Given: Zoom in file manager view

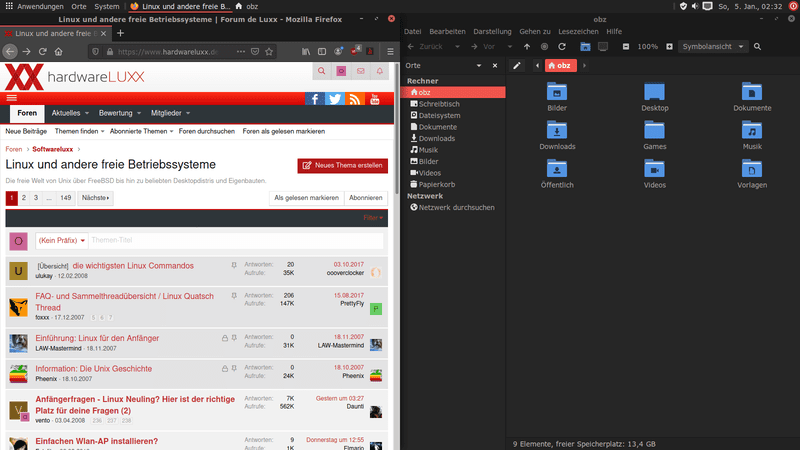Looking at the screenshot, I should (x=669, y=46).
